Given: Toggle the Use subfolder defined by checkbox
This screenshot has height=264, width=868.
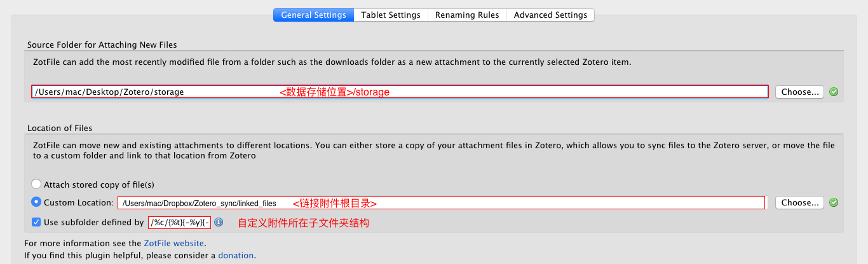Looking at the screenshot, I should pyautogui.click(x=36, y=223).
